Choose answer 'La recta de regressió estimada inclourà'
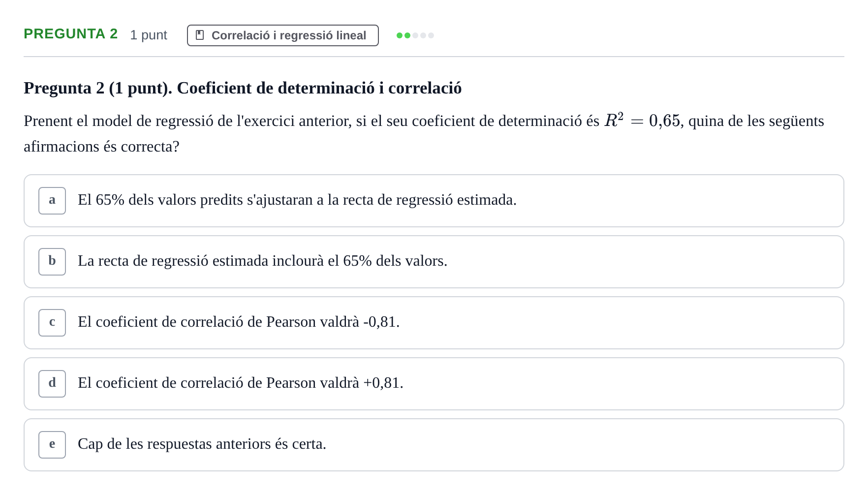The width and height of the screenshot is (868, 495). pos(434,262)
